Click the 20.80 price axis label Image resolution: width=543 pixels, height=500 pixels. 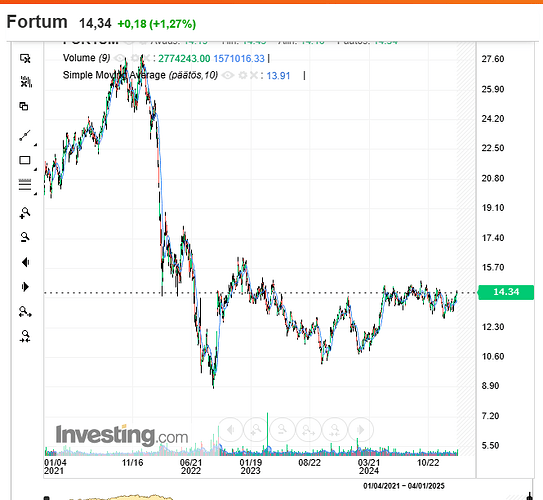point(493,178)
